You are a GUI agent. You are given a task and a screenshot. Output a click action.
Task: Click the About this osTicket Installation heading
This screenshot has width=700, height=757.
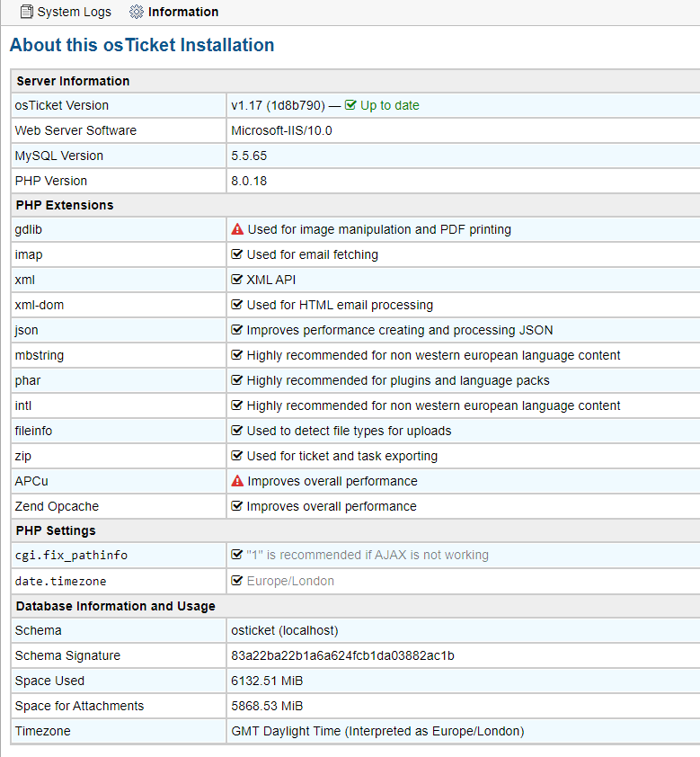click(142, 45)
